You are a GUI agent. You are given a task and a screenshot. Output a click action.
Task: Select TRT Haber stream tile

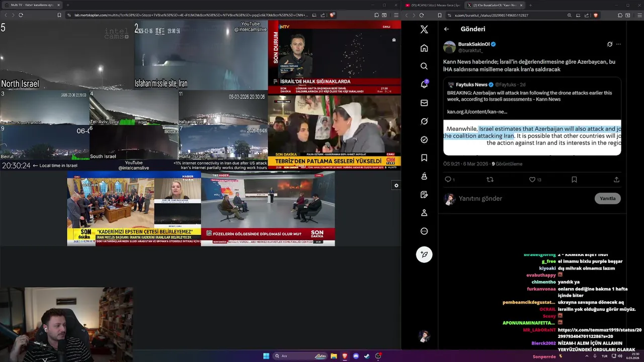(268, 209)
